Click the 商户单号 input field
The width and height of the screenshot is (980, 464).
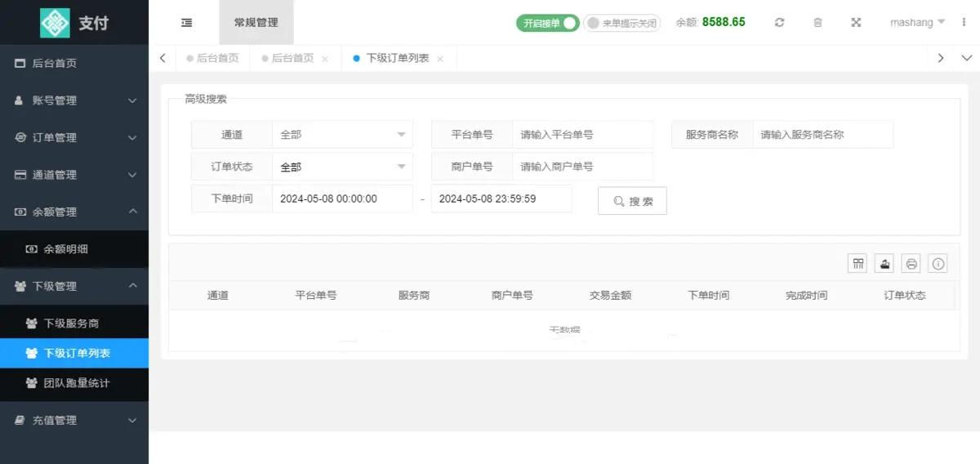click(x=583, y=167)
